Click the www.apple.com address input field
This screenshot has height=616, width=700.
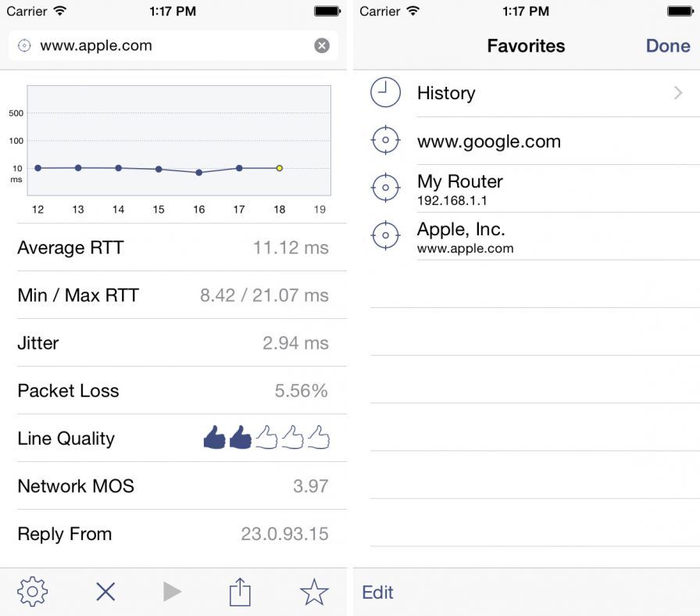[172, 45]
